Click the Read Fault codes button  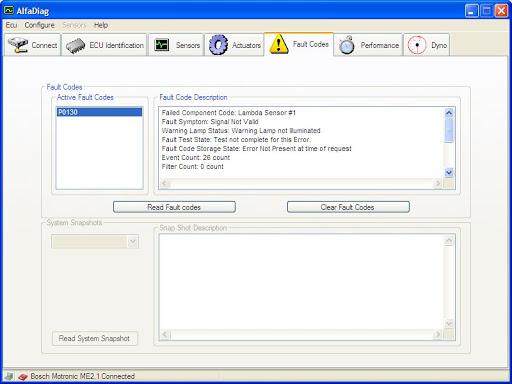pyautogui.click(x=174, y=207)
